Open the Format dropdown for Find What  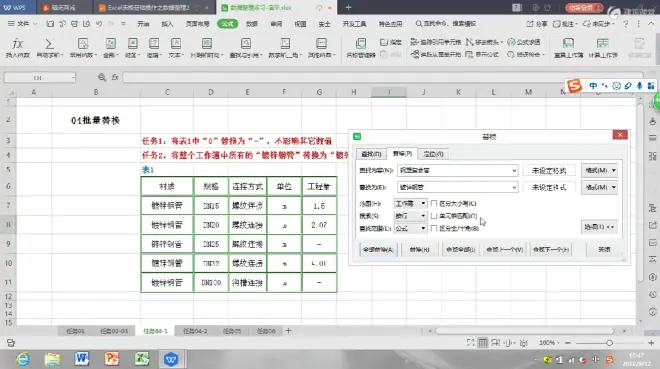[599, 170]
